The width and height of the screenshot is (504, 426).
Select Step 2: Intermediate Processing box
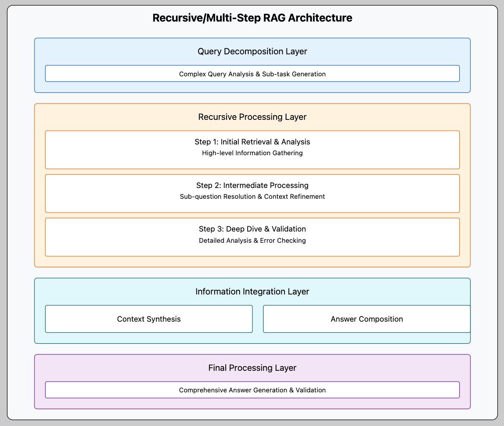tap(252, 193)
